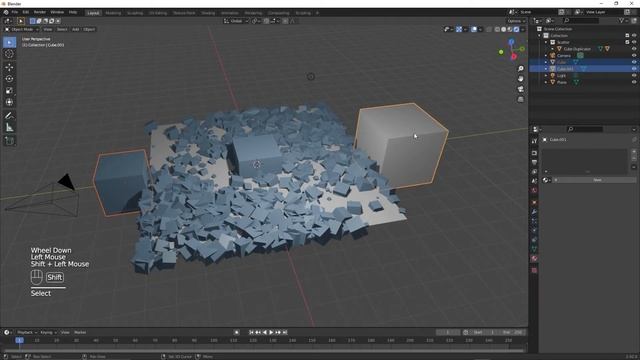This screenshot has width=640, height=360.
Task: Expand the Plane item in outliner
Action: pos(546,82)
